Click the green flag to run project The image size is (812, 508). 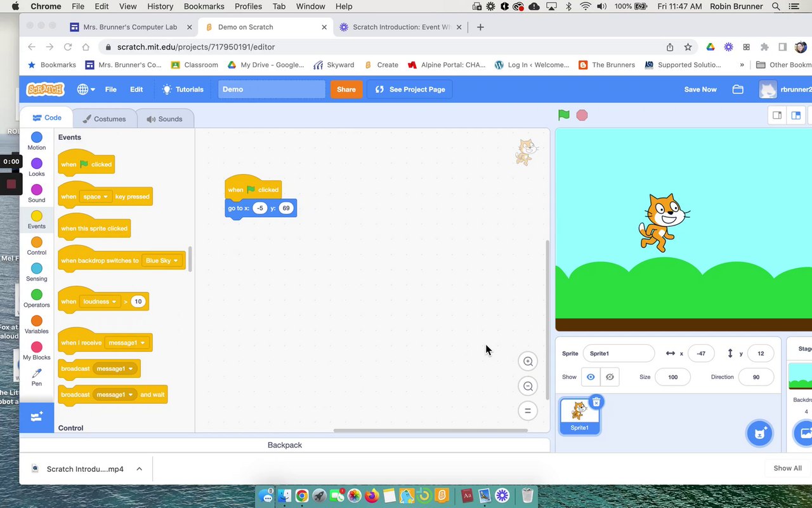pos(563,115)
